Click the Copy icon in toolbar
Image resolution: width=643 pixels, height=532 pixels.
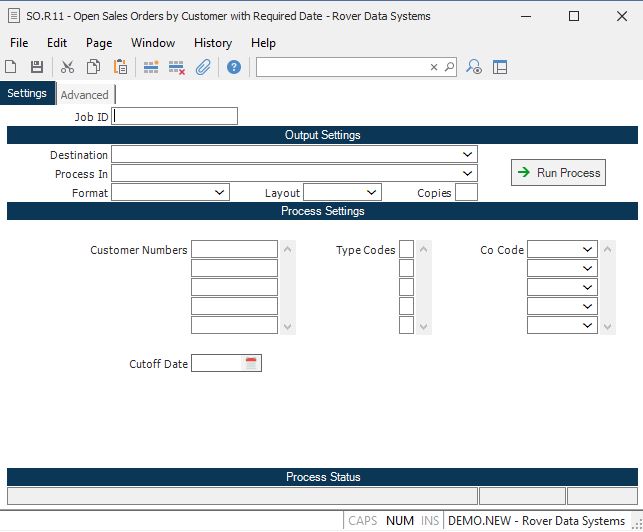pos(94,67)
